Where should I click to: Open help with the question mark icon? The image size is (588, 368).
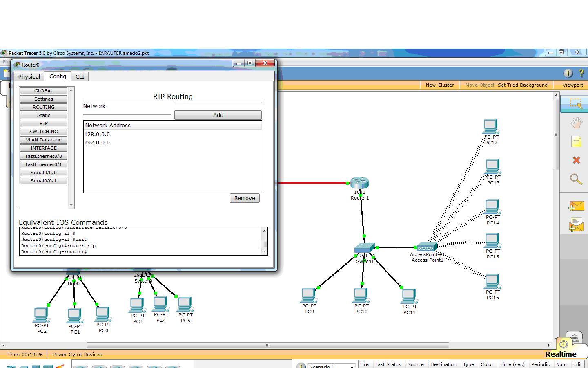(581, 73)
